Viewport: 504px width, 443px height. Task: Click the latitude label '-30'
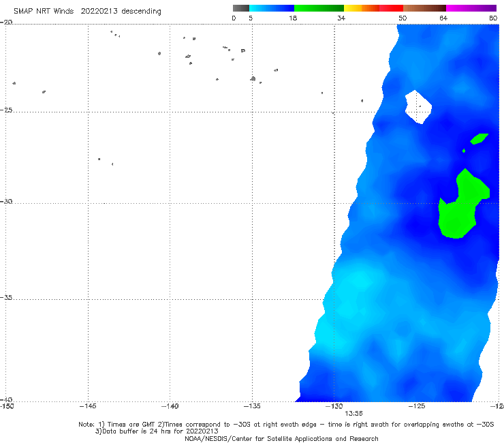6,201
